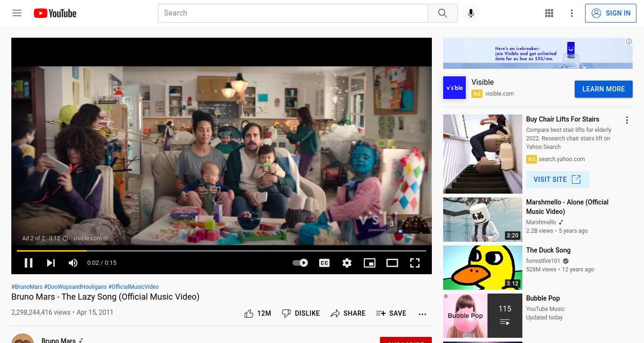644x343 pixels.
Task: Open the Bubble Pop playlist thumbnail
Action: (x=483, y=316)
